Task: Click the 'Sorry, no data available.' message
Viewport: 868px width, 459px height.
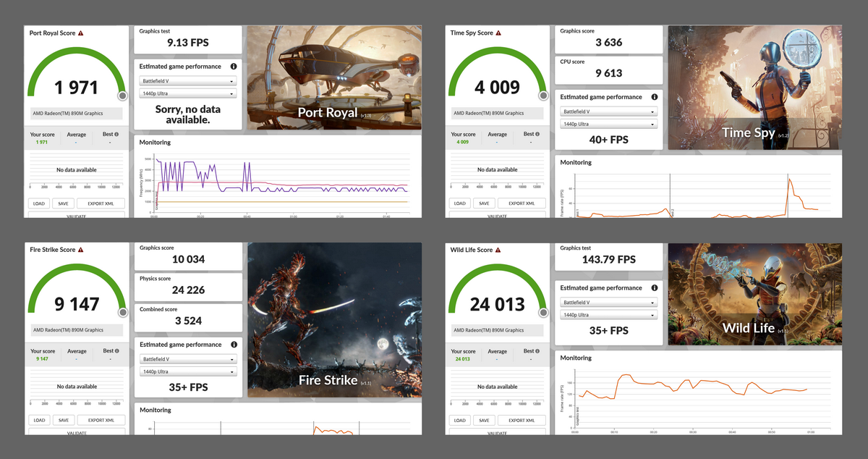Action: click(188, 114)
